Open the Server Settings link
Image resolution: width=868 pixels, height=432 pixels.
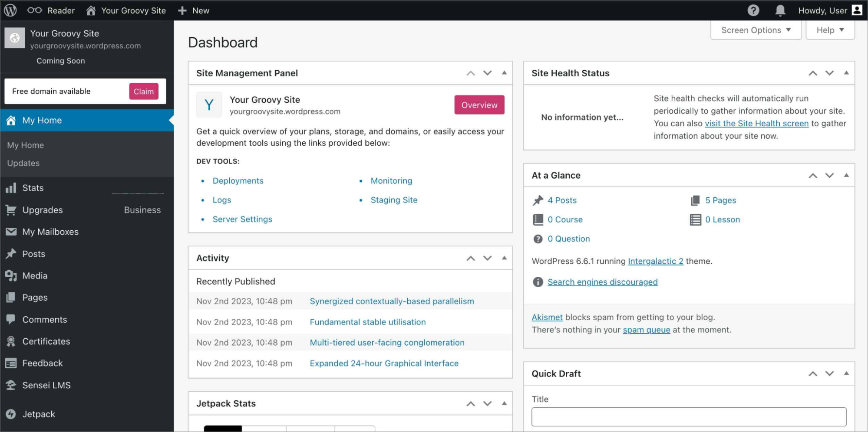click(x=242, y=219)
